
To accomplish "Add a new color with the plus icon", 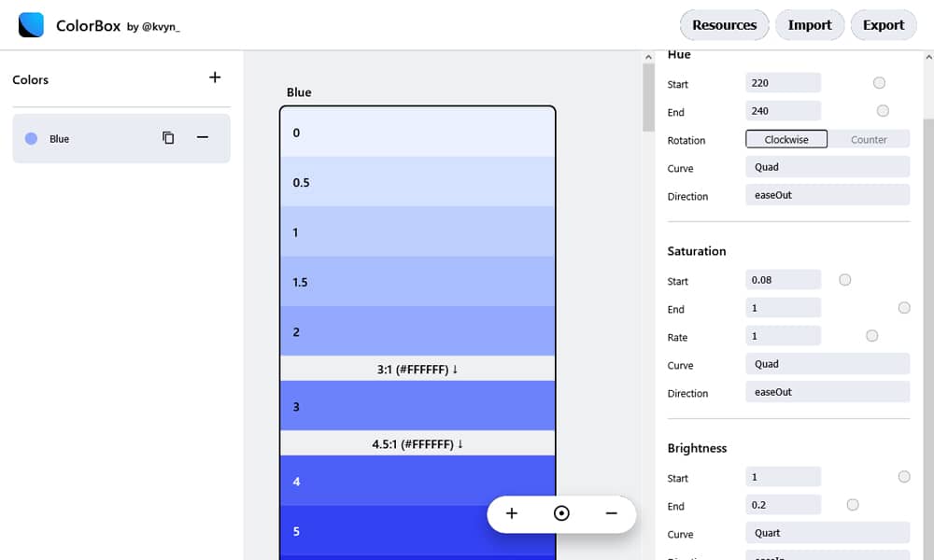I will (215, 77).
